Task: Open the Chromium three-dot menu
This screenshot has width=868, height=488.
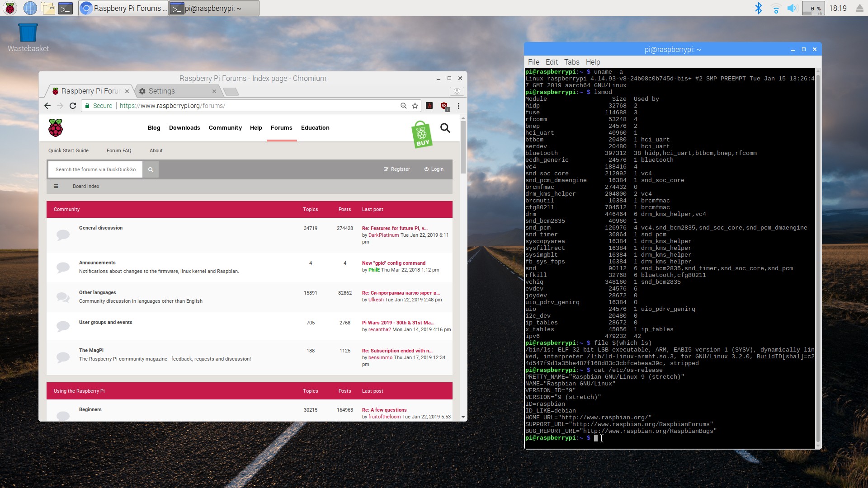Action: [x=458, y=106]
